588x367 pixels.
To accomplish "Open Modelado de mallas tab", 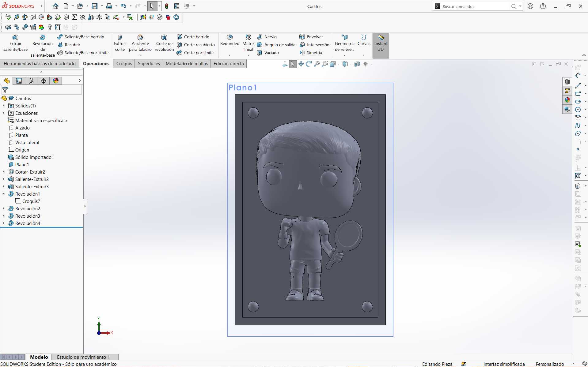I will 187,63.
